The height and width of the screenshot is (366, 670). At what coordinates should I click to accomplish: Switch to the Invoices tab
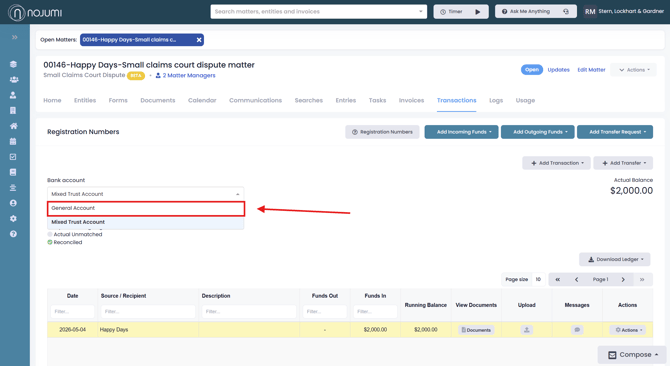coord(411,100)
